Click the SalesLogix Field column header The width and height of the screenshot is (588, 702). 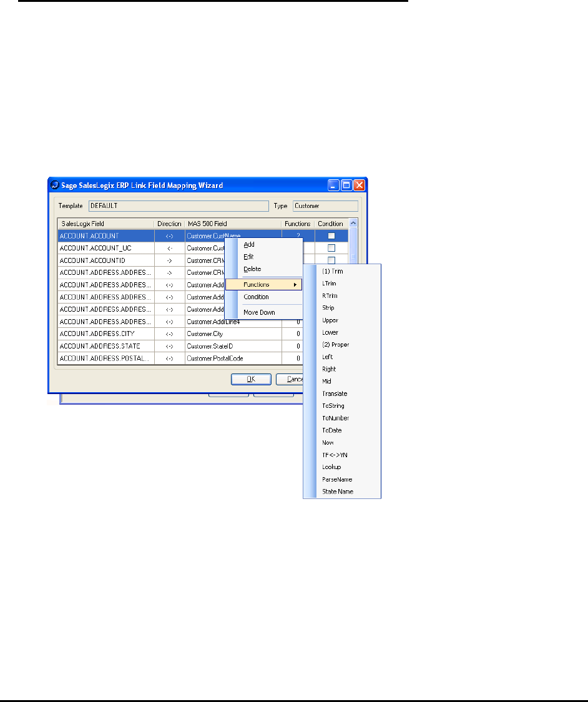106,224
